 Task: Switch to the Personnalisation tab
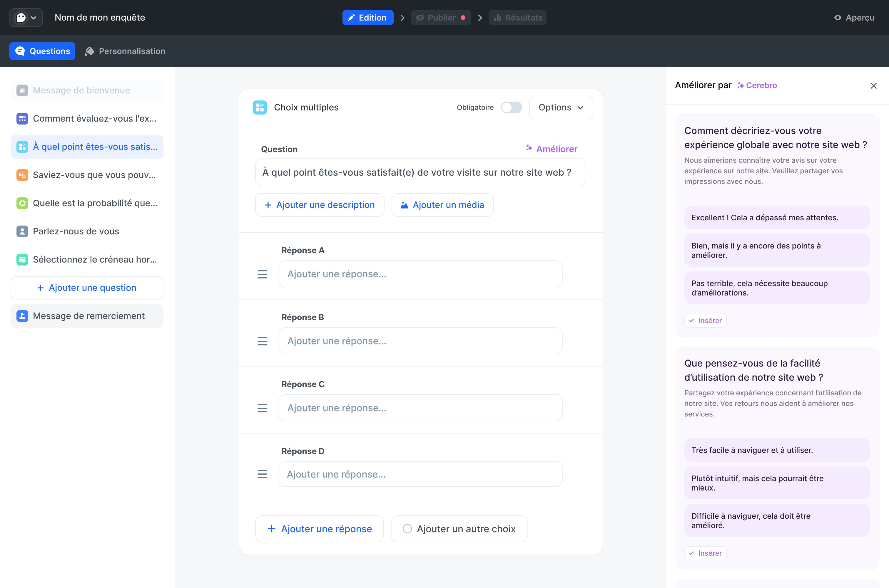125,51
